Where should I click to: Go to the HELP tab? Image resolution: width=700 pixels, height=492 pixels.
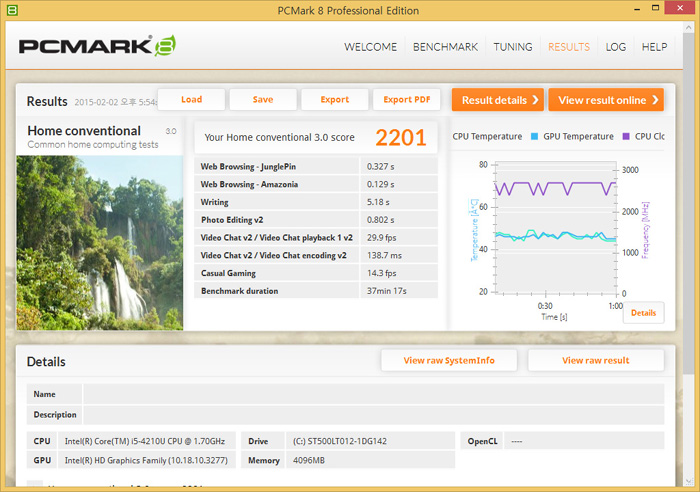click(654, 47)
